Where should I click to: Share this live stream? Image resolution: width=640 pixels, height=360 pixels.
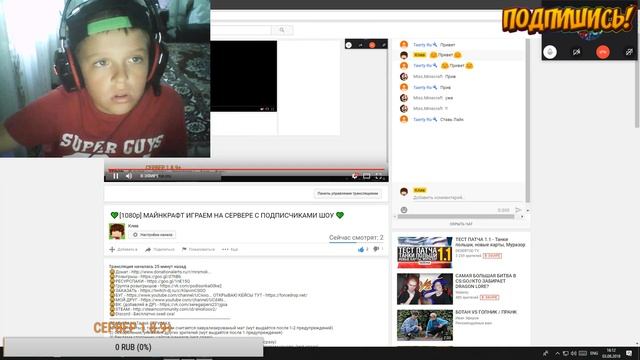point(160,249)
